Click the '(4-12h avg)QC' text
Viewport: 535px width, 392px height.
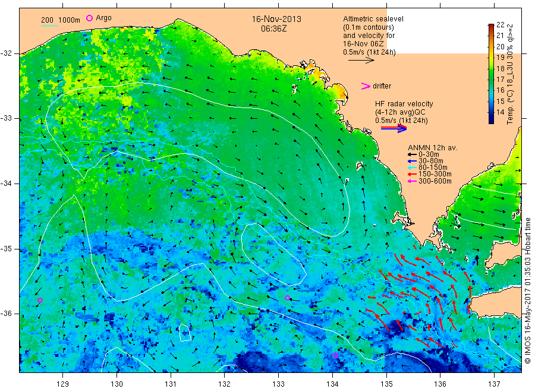pos(400,112)
